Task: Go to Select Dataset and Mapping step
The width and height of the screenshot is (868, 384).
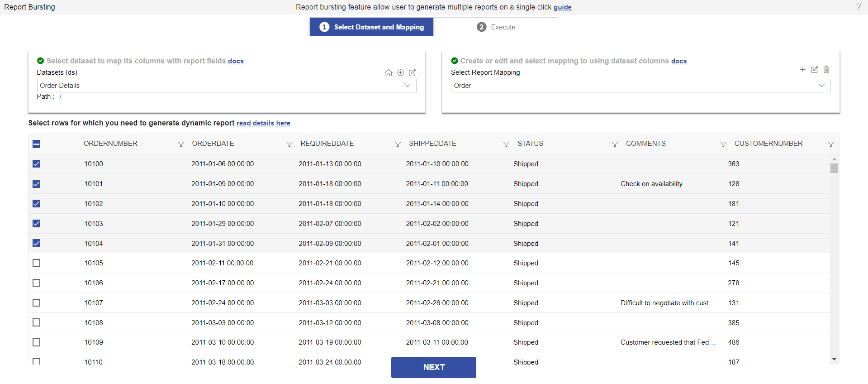Action: click(x=371, y=27)
